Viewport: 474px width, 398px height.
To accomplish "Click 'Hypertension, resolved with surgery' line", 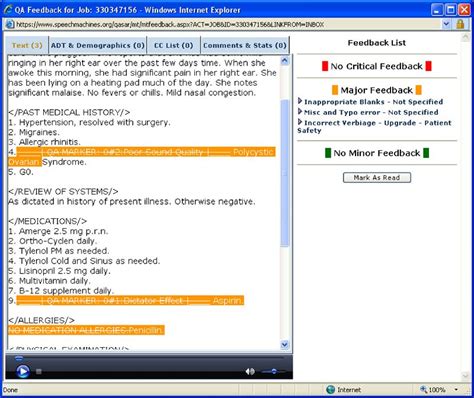I will pos(89,122).
